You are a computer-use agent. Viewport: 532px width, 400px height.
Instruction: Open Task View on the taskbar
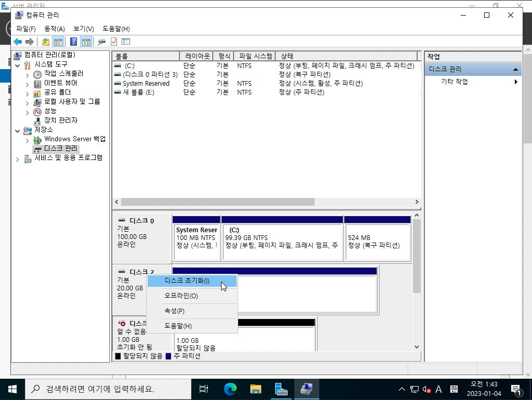coord(203,389)
